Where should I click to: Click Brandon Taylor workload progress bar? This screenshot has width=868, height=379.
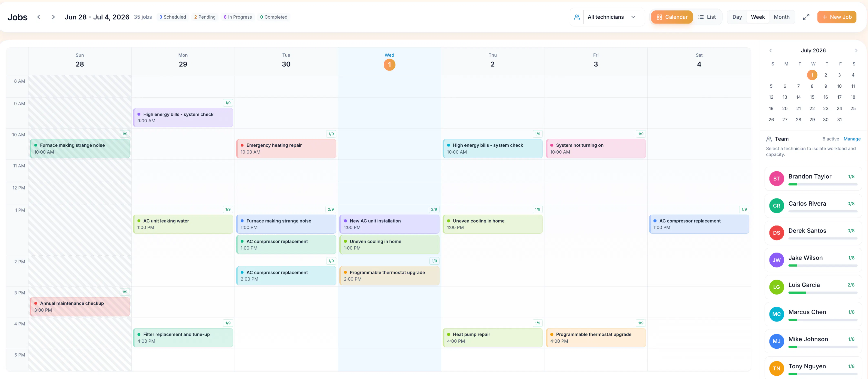click(x=823, y=184)
